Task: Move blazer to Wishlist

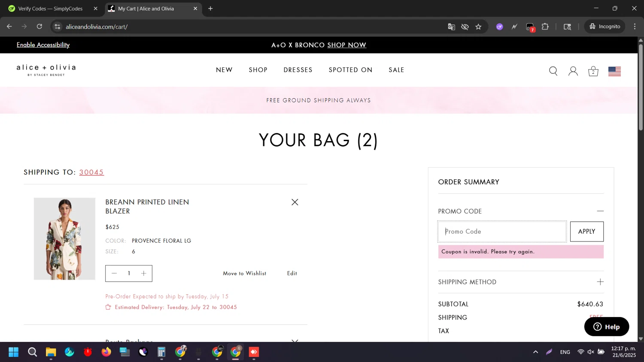Action: (244, 273)
